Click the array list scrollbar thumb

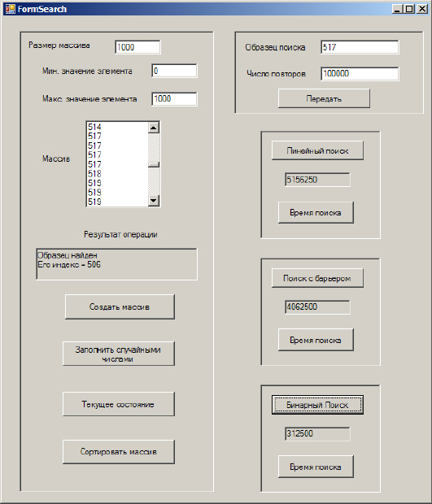pyautogui.click(x=154, y=164)
